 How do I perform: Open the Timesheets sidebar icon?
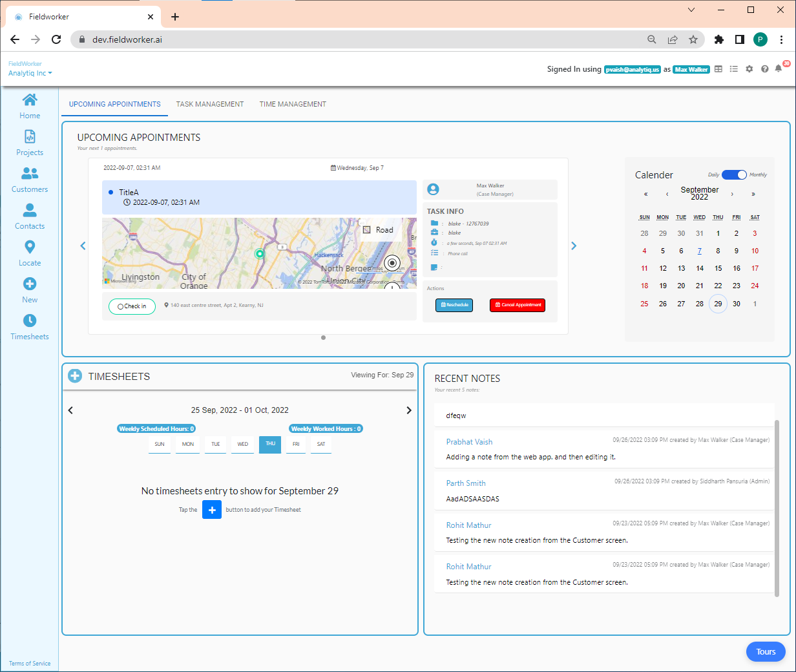coord(30,326)
